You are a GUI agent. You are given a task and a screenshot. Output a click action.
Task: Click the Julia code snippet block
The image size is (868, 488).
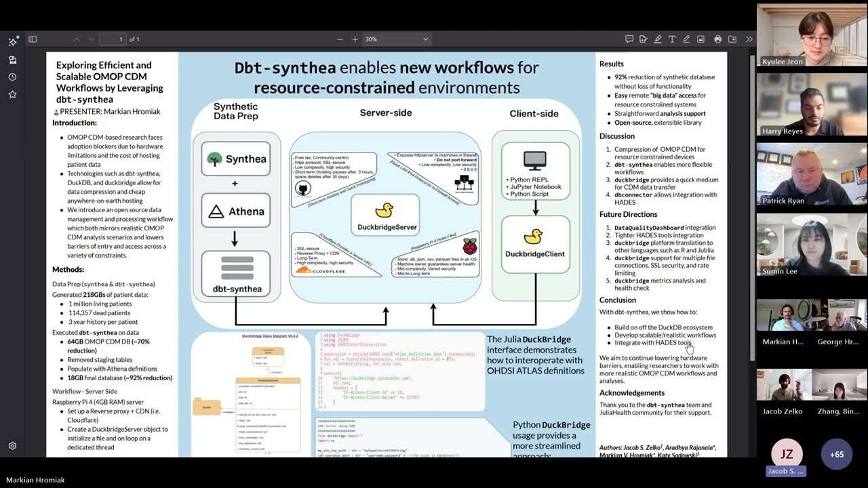[400, 371]
